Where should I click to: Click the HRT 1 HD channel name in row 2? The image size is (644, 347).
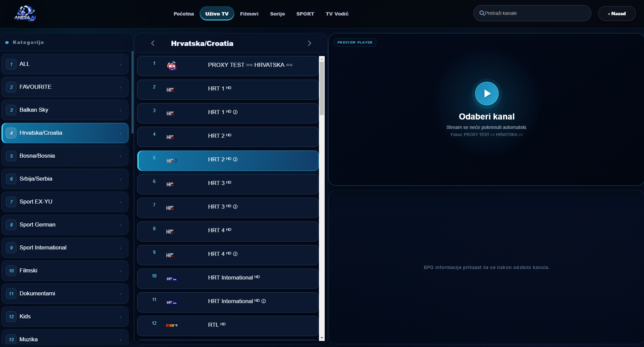coord(219,88)
